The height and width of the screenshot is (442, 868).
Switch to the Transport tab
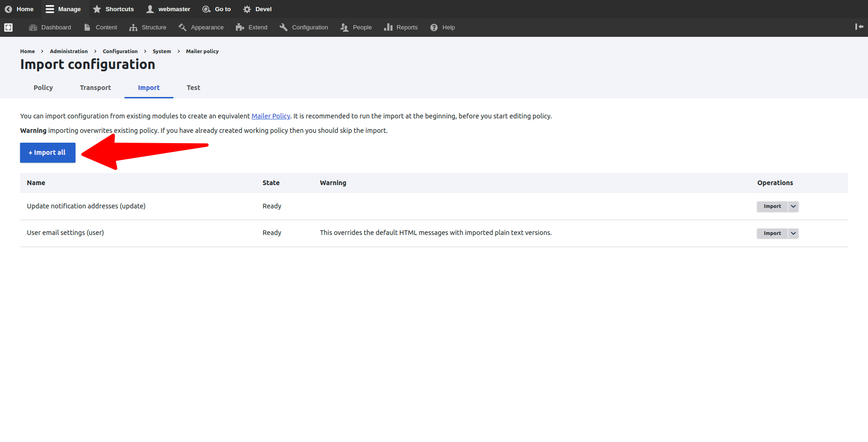(x=95, y=88)
